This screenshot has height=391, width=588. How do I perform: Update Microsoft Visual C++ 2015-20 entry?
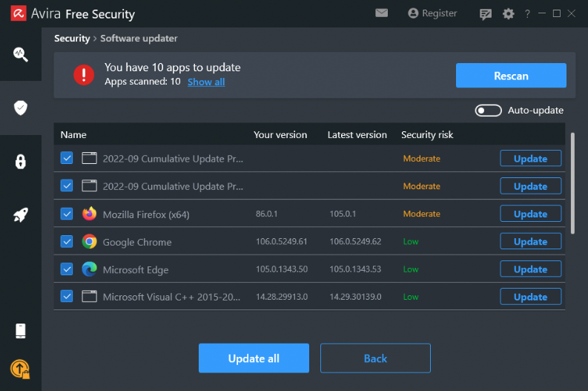click(x=530, y=297)
